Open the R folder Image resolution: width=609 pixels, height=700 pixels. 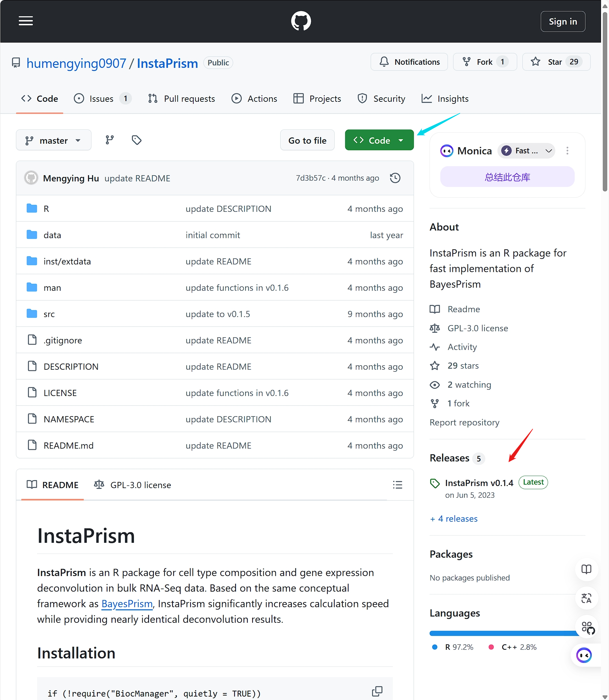pos(46,209)
